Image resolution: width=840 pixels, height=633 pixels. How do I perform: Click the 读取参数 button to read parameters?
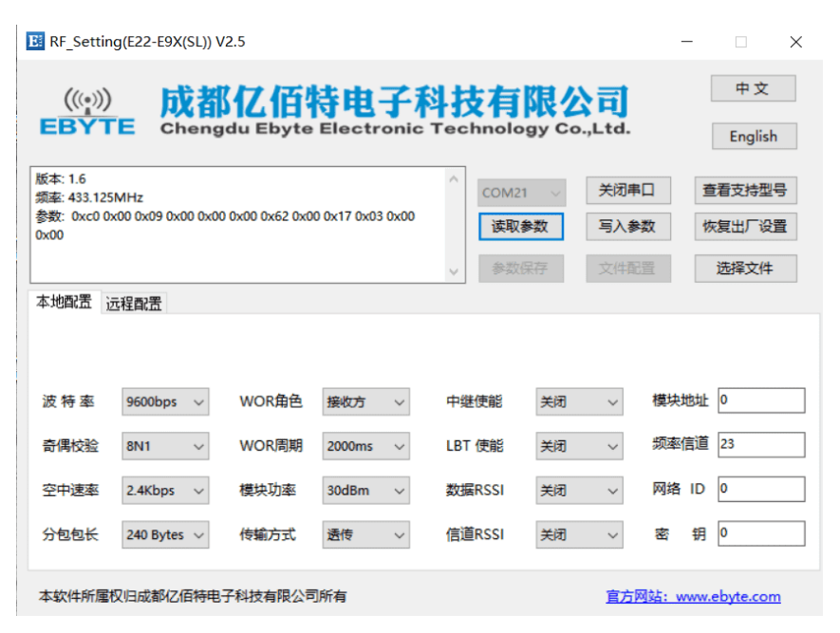coord(521,227)
